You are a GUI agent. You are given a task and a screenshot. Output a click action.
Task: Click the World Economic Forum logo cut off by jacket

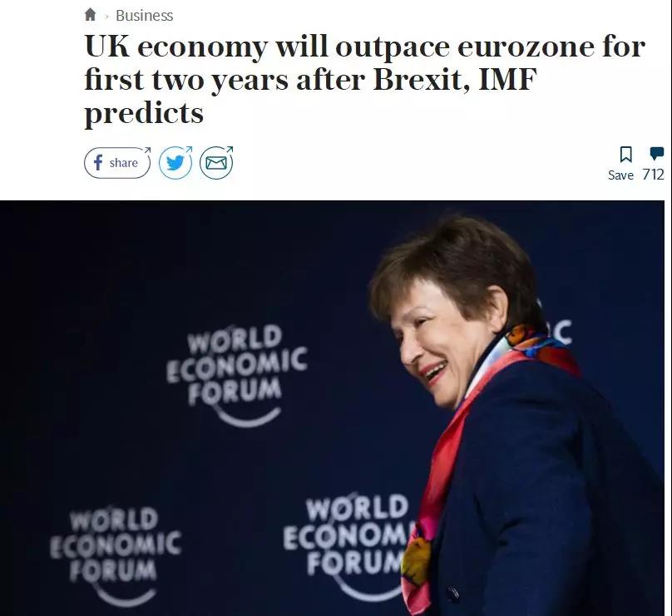click(348, 532)
